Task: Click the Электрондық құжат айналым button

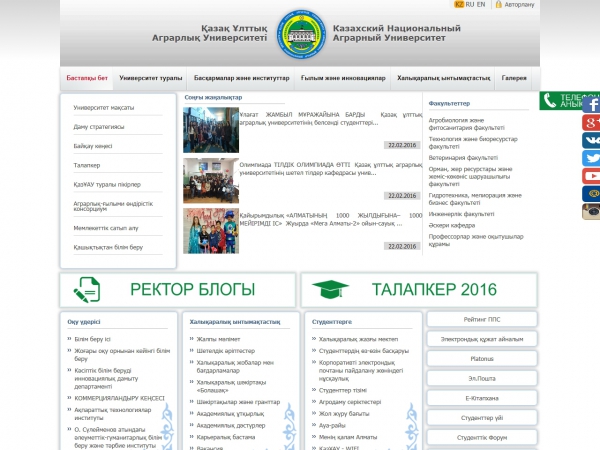Action: pyautogui.click(x=482, y=339)
